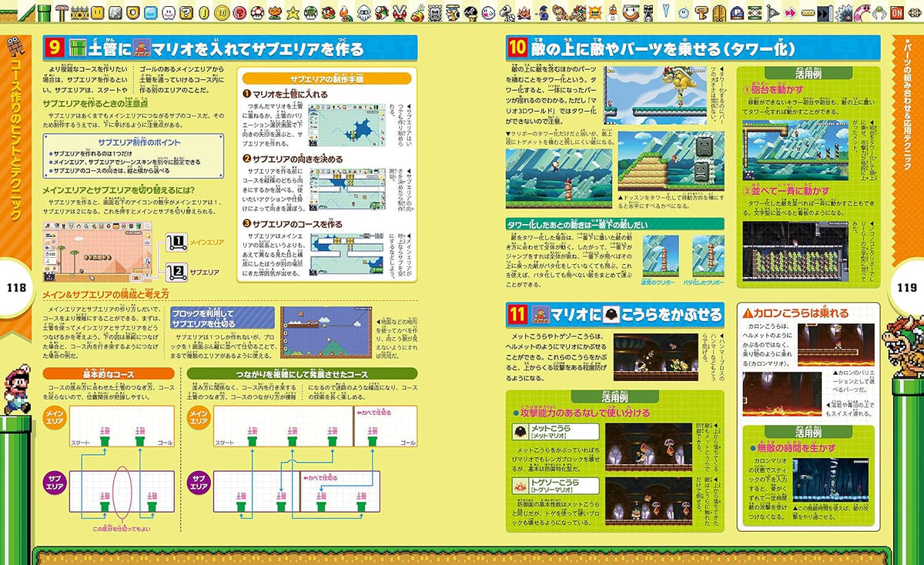
Task: Click the Goomba icon in the top strip
Action: click(329, 13)
